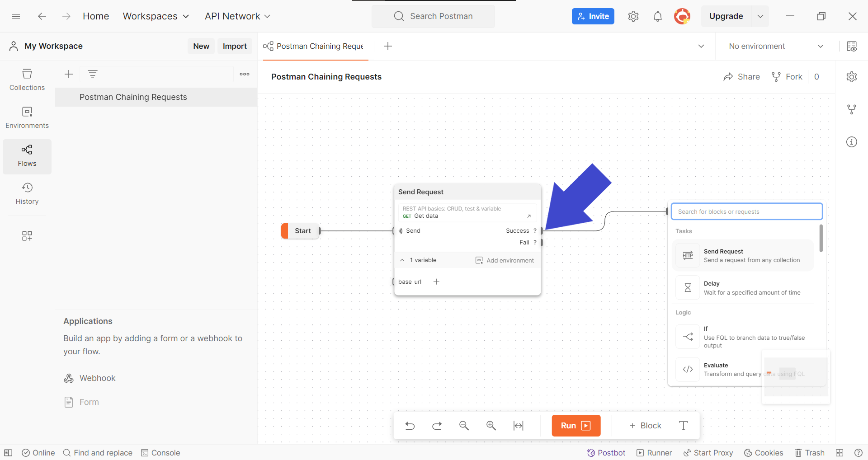Run the flow
This screenshot has width=868, height=460.
click(x=576, y=426)
